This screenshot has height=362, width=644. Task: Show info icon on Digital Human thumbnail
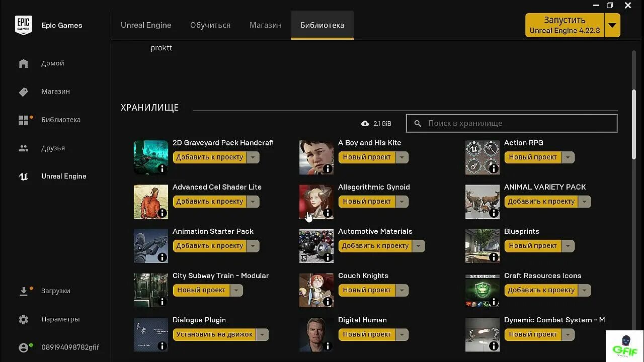click(x=328, y=346)
